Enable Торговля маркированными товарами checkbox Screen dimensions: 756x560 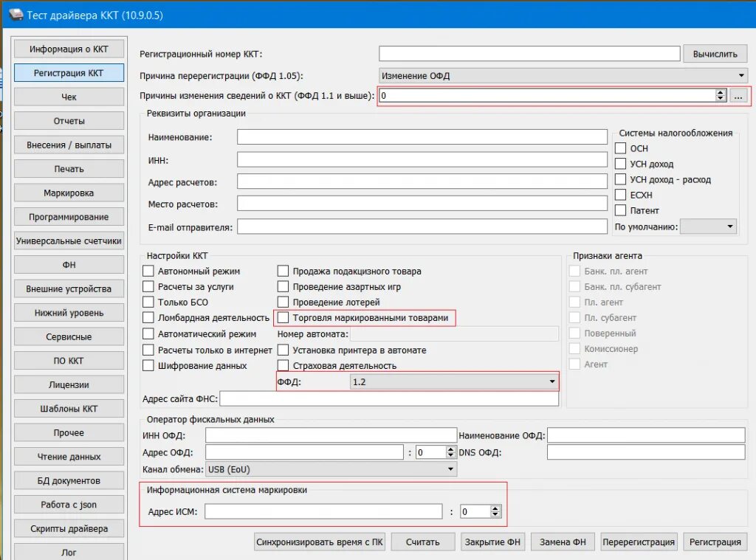point(283,317)
